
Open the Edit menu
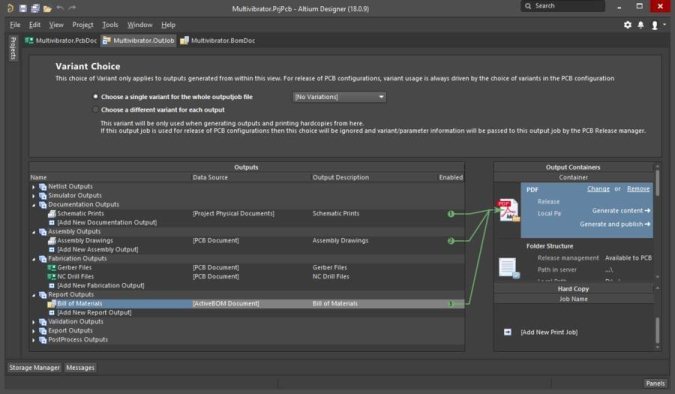tap(34, 25)
